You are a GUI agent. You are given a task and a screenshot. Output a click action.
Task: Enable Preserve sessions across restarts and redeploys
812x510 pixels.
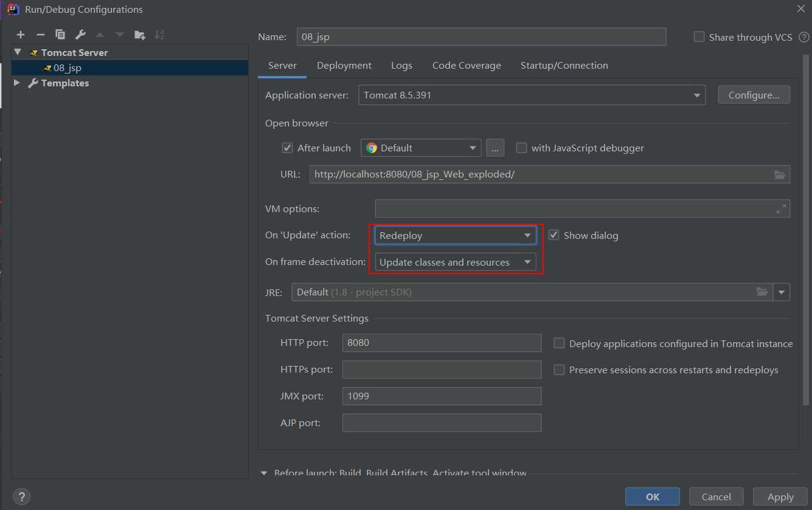click(559, 370)
